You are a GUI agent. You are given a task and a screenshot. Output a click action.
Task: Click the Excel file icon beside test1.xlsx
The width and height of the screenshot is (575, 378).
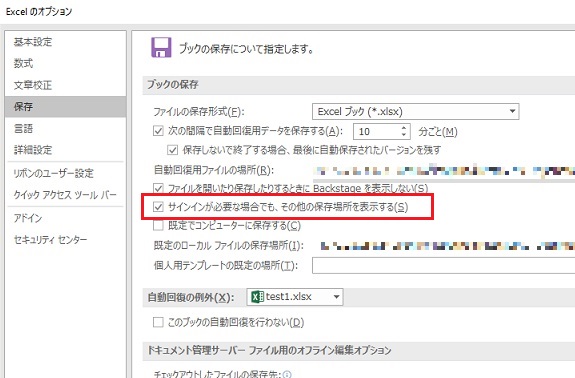point(257,297)
